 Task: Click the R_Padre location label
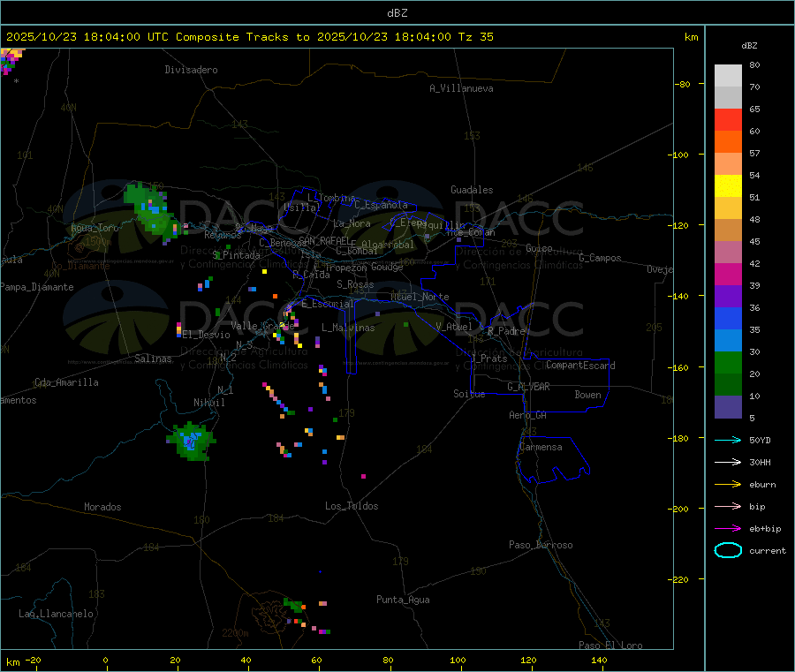[x=506, y=331]
